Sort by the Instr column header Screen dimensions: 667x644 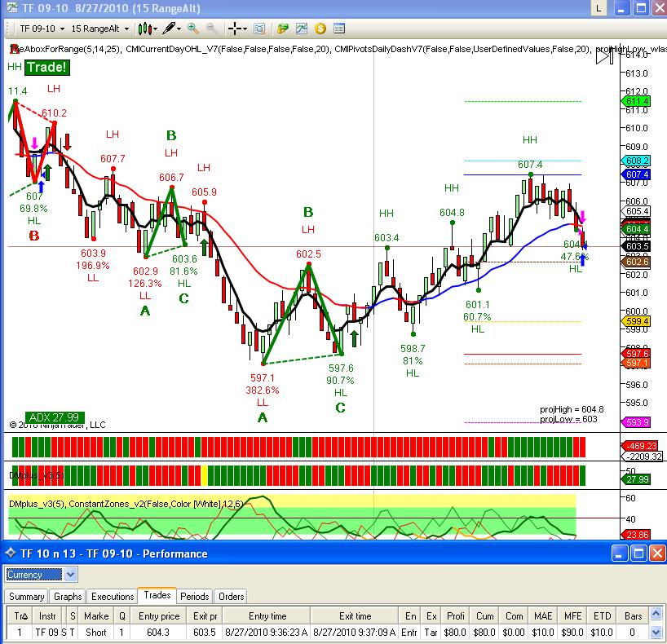(47, 616)
